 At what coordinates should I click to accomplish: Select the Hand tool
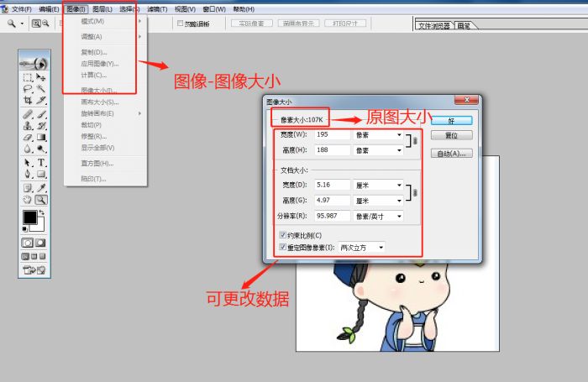pos(28,200)
